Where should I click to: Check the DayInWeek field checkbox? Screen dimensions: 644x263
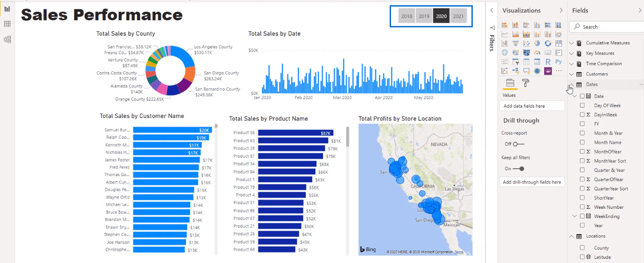pos(582,115)
